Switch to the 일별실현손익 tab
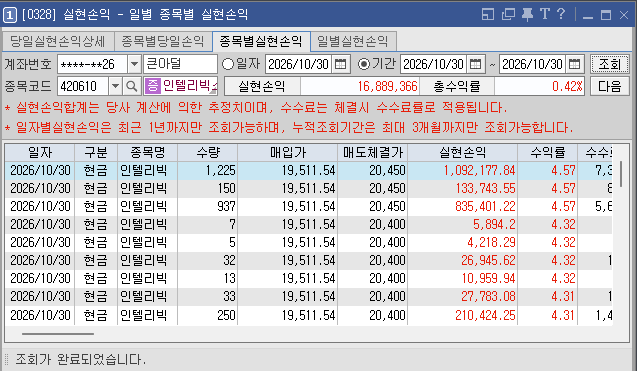Viewport: 637px width, 371px height. click(353, 41)
